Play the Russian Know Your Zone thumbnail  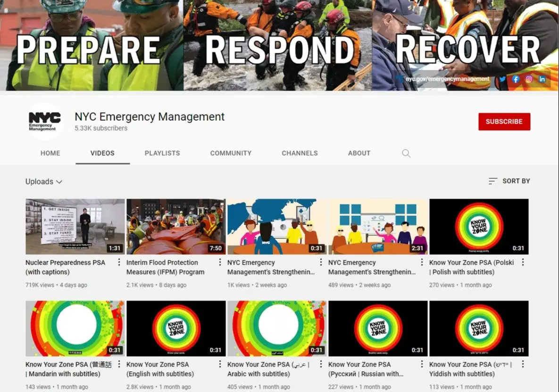click(x=378, y=328)
